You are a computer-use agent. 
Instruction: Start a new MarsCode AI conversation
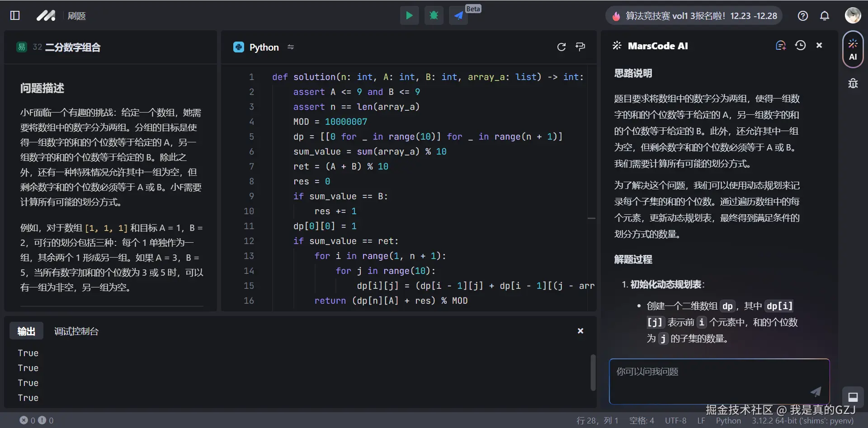780,45
